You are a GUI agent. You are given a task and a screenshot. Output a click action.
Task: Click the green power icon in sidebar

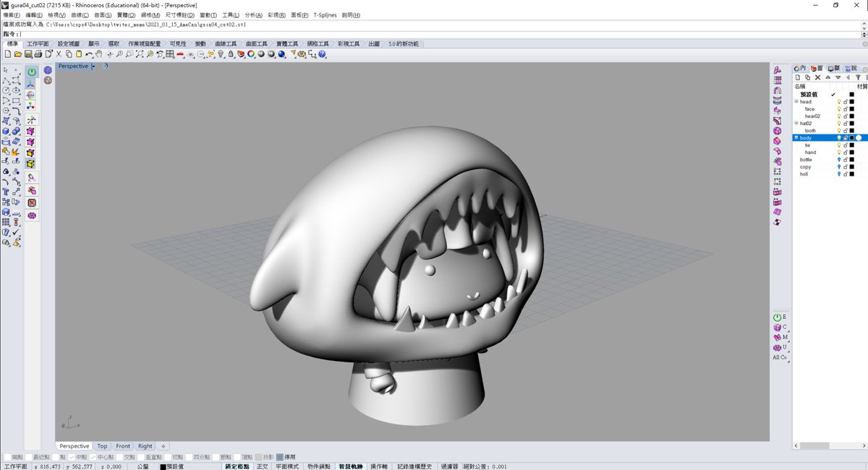tap(32, 72)
